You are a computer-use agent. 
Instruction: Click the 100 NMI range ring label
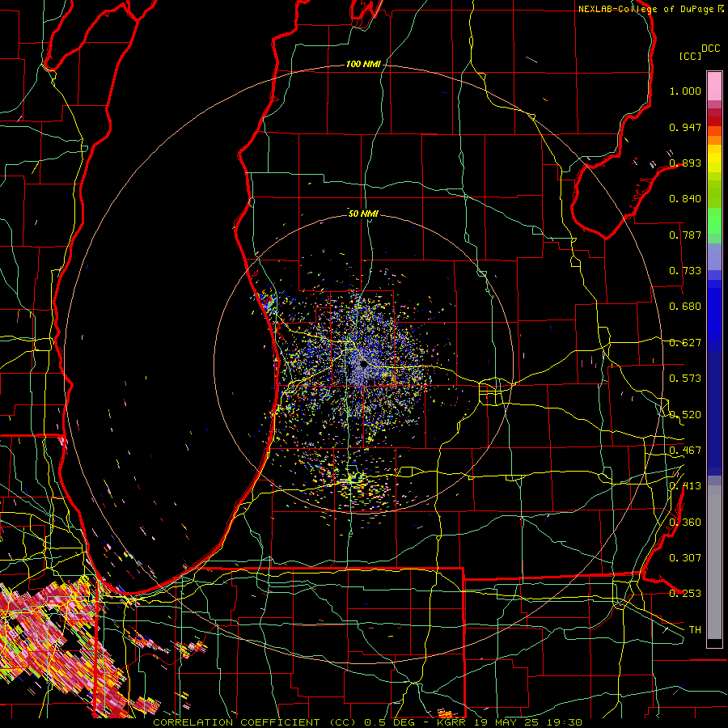click(363, 64)
